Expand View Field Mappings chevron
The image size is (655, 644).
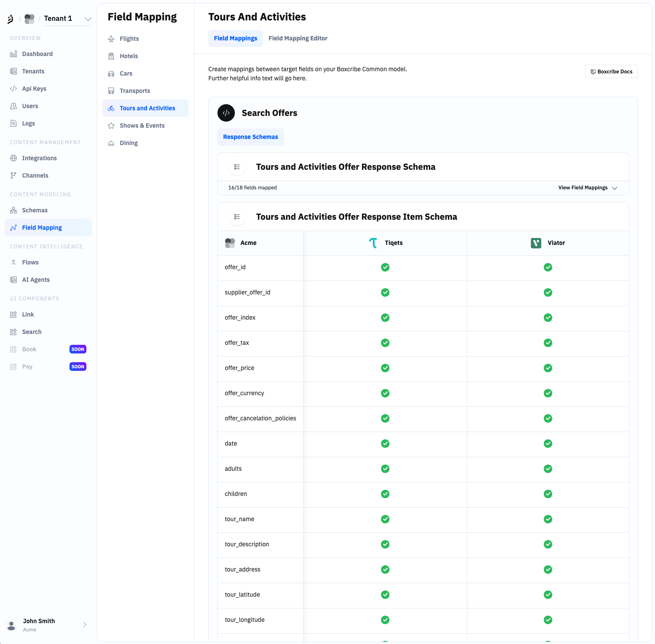(615, 188)
